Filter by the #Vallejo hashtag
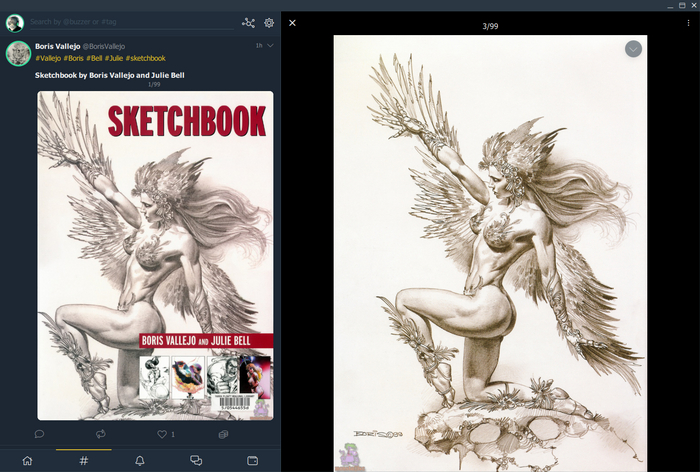This screenshot has height=472, width=700. [x=48, y=58]
